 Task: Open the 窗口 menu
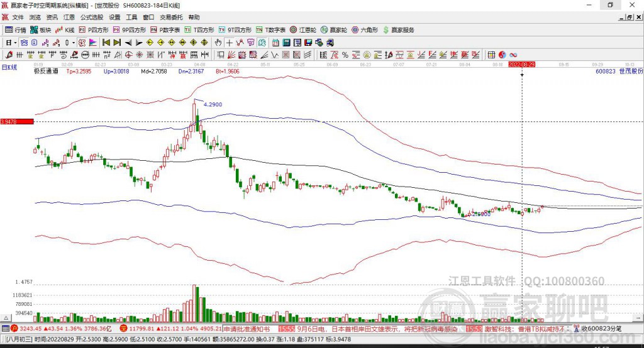[x=148, y=17]
